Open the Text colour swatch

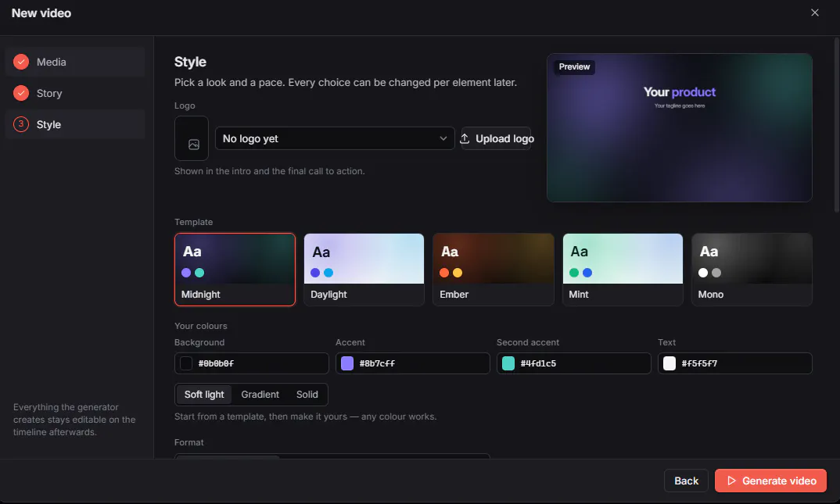click(669, 363)
